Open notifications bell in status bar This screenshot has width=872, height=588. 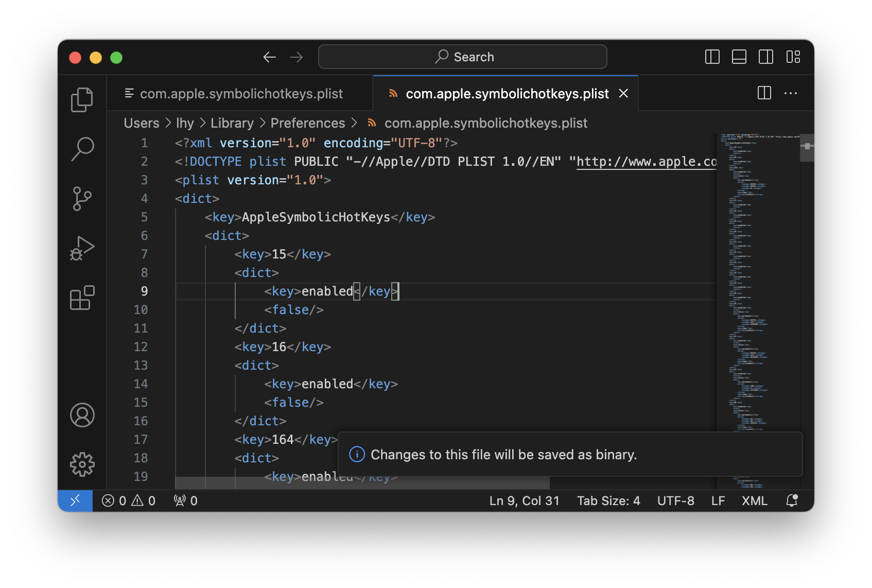coord(792,500)
